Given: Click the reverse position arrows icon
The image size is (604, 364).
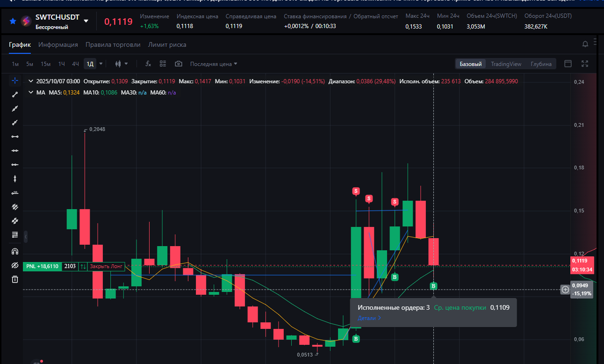Looking at the screenshot, I should coord(83,266).
